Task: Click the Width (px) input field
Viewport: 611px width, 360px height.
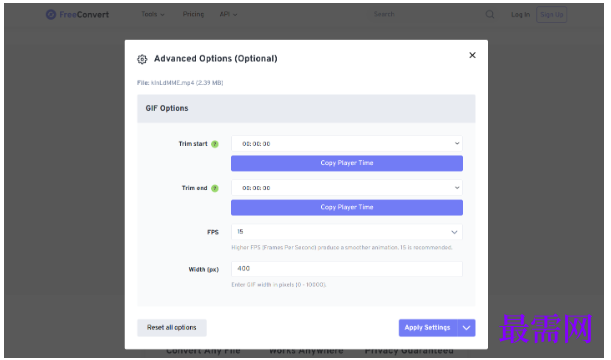Action: [347, 269]
